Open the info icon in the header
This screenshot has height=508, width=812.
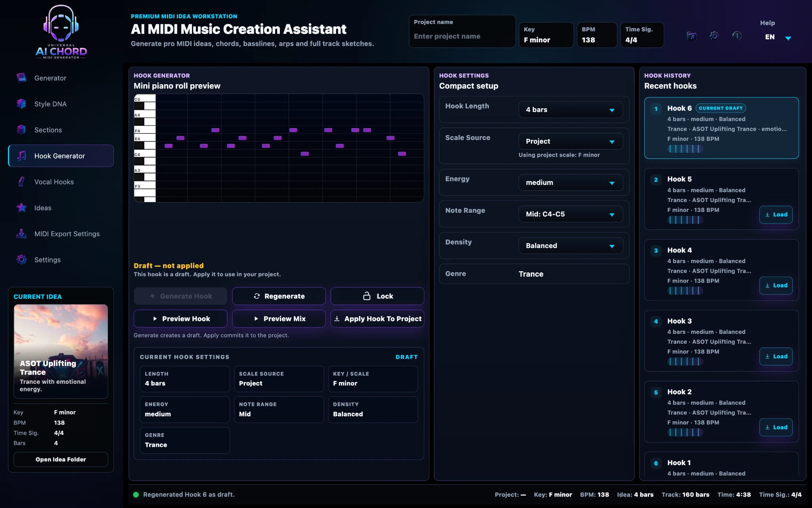click(737, 36)
